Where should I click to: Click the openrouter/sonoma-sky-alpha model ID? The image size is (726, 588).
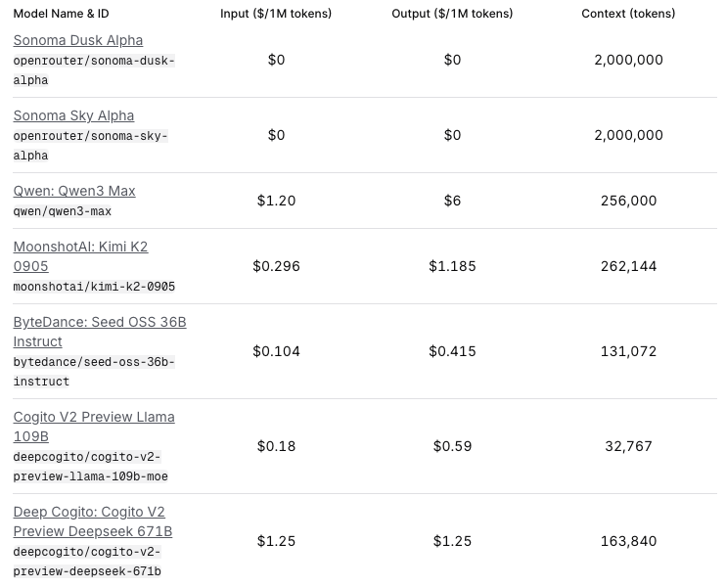click(90, 146)
